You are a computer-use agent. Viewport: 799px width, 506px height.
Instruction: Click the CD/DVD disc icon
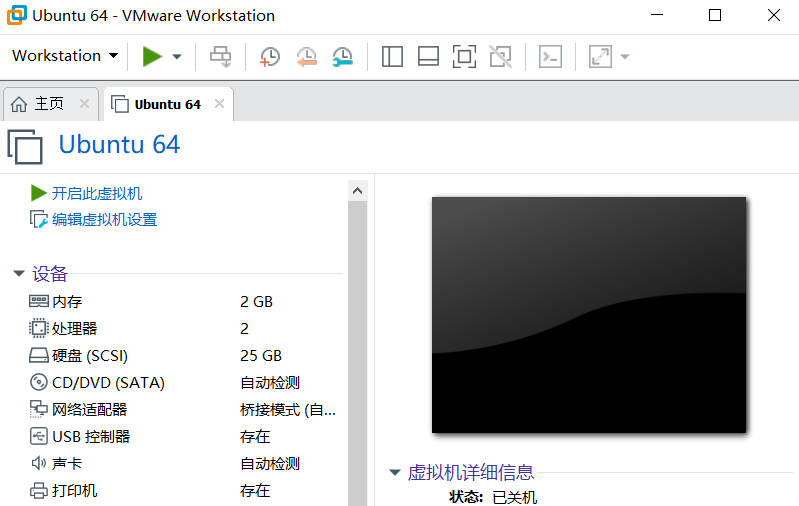coord(39,382)
